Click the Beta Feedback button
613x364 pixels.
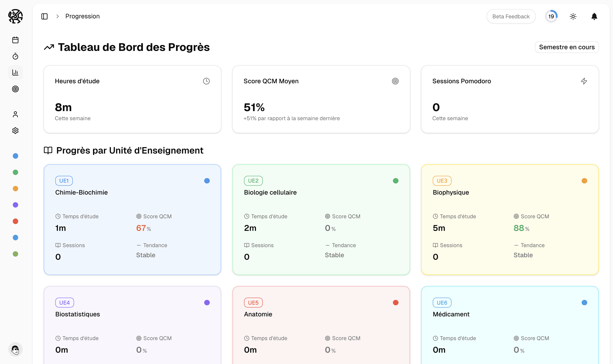(511, 16)
